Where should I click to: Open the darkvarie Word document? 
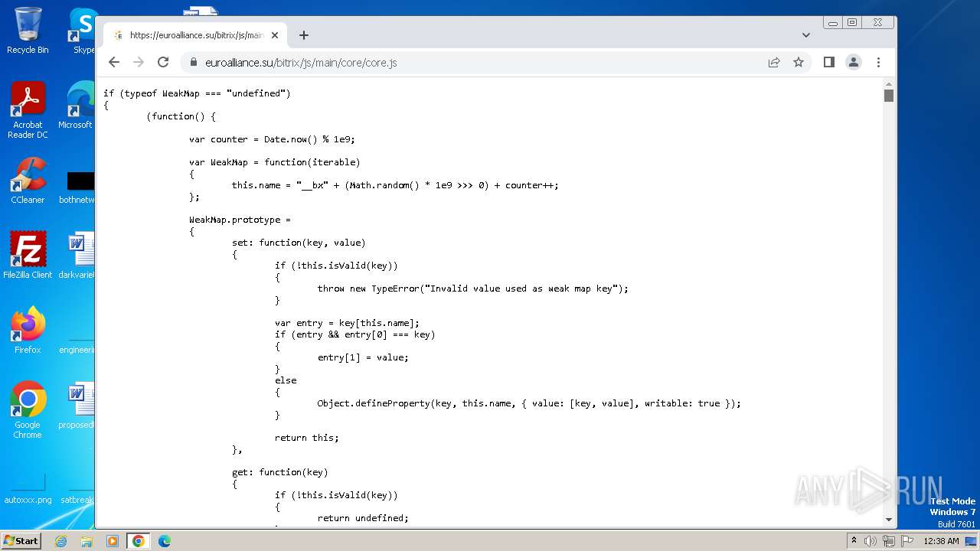click(77, 255)
